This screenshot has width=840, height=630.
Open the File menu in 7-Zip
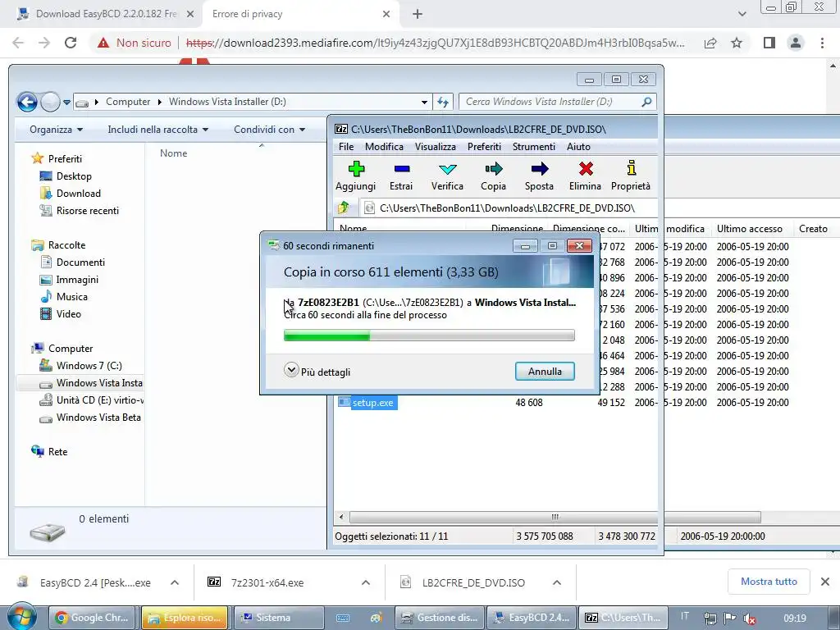[346, 147]
